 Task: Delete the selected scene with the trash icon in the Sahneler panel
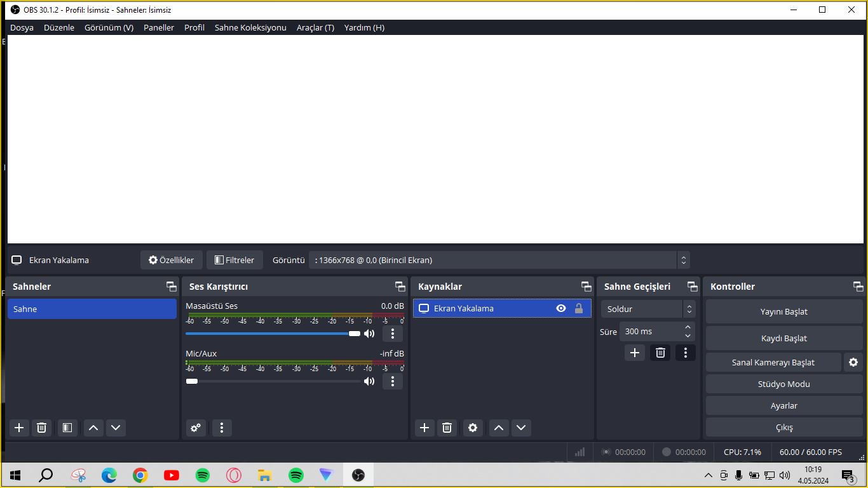point(41,428)
